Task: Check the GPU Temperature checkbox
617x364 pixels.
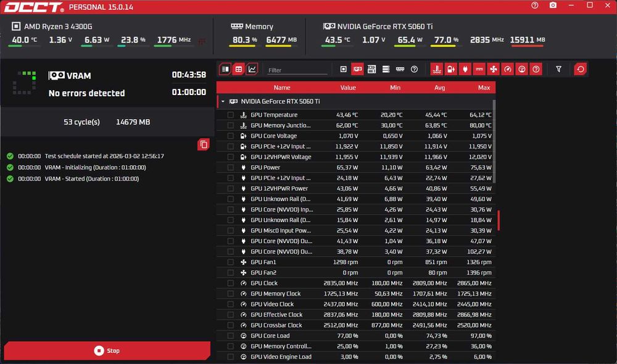Action: tap(231, 115)
